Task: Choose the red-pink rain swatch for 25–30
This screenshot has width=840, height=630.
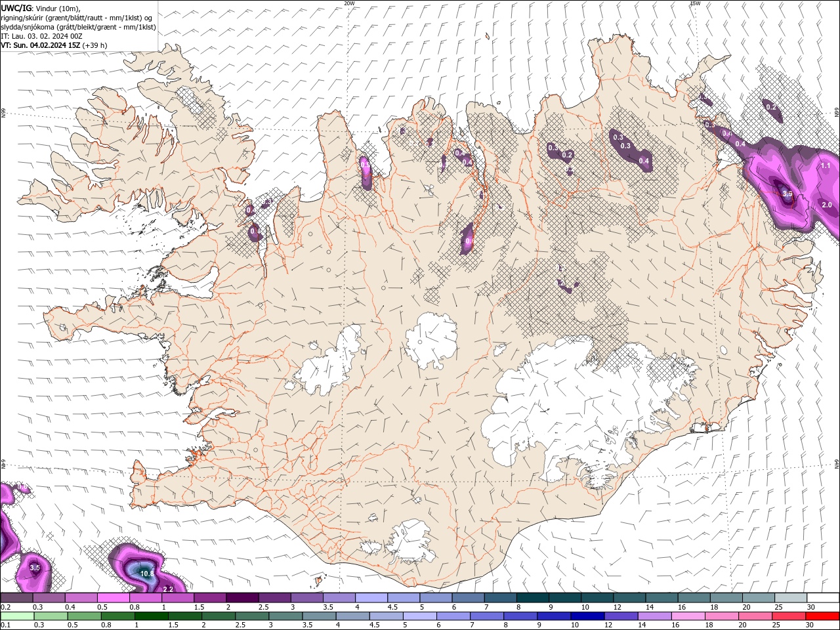Action: click(789, 616)
